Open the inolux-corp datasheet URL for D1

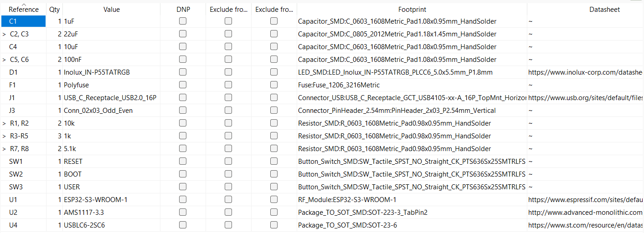[x=585, y=72]
